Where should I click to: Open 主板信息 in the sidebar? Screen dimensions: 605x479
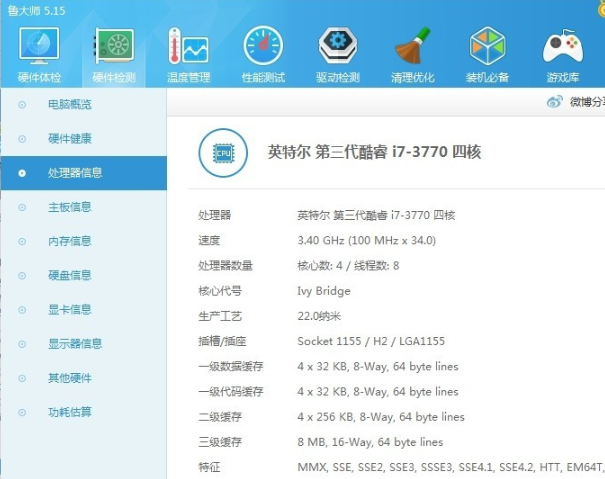(x=69, y=207)
